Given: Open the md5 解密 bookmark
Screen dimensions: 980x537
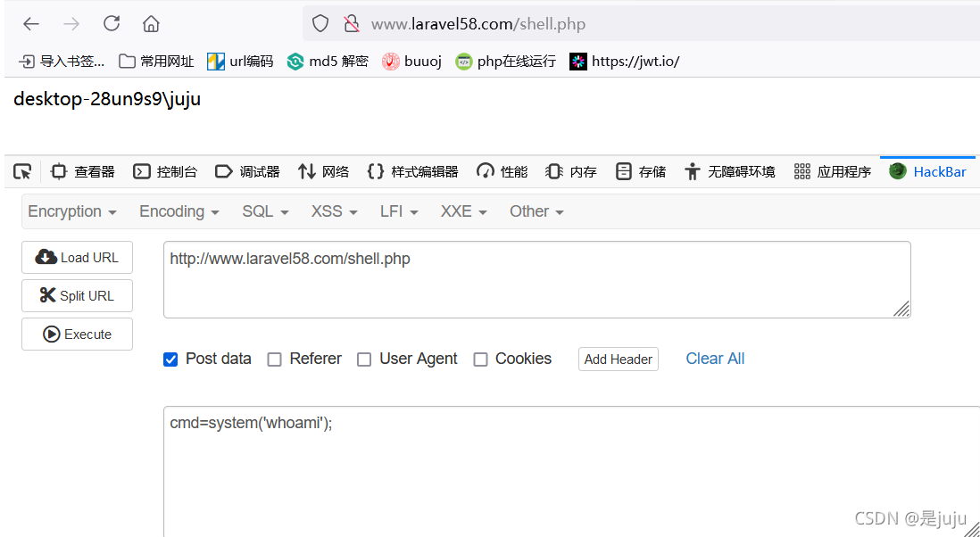Looking at the screenshot, I should coord(328,62).
